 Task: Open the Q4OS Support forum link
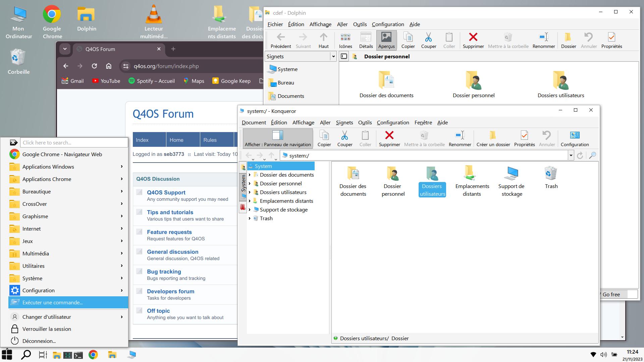[166, 192]
